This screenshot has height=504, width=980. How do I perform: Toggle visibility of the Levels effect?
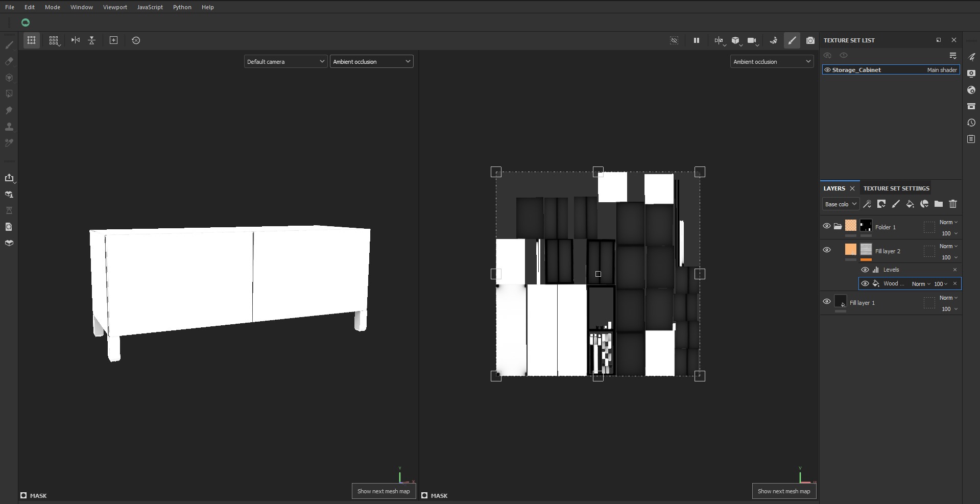pyautogui.click(x=865, y=270)
